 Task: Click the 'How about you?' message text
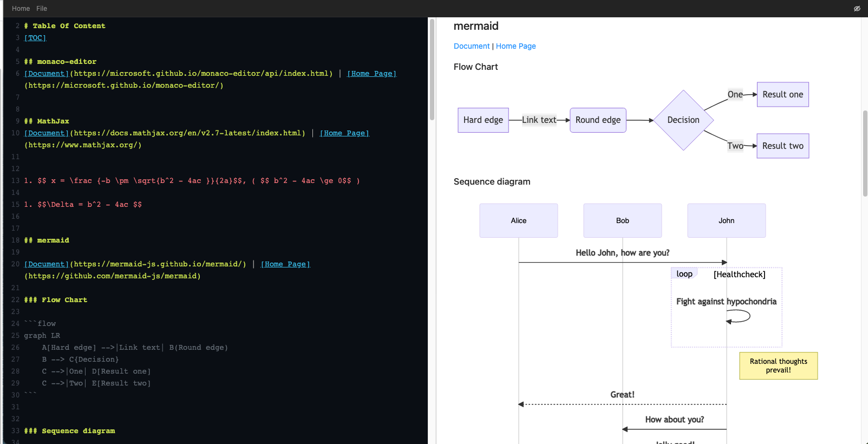(675, 420)
